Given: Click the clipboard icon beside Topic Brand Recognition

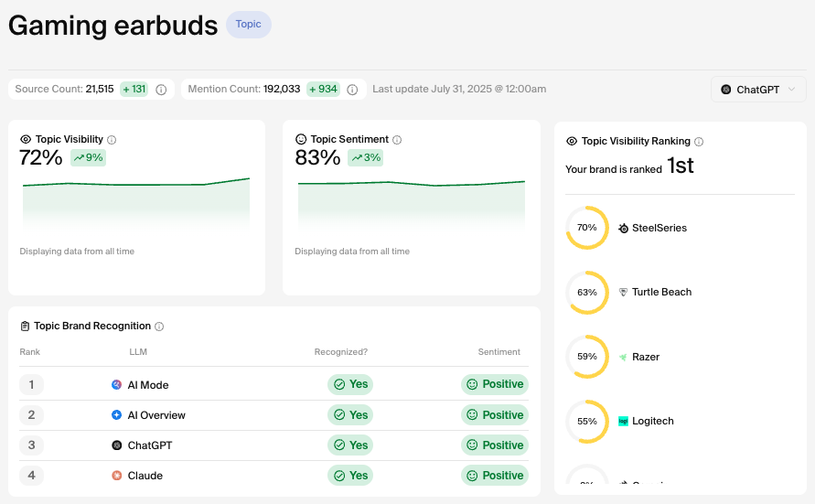Looking at the screenshot, I should click(x=25, y=327).
